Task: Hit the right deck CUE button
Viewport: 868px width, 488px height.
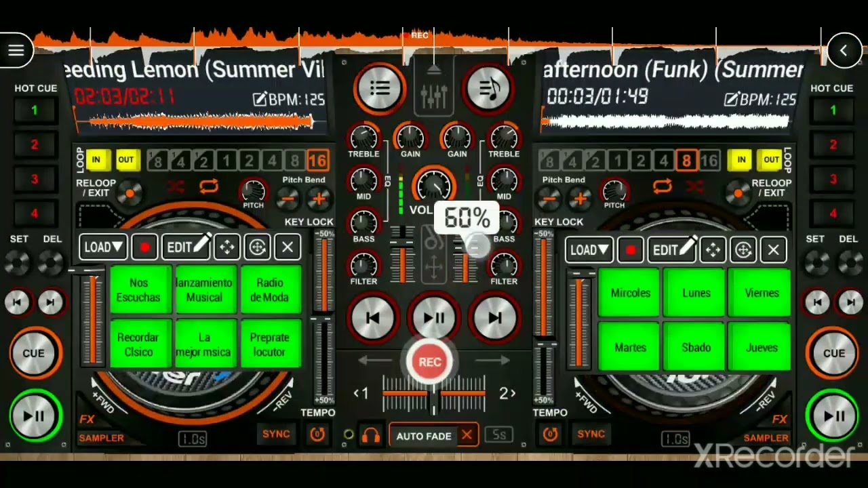Action: [833, 353]
